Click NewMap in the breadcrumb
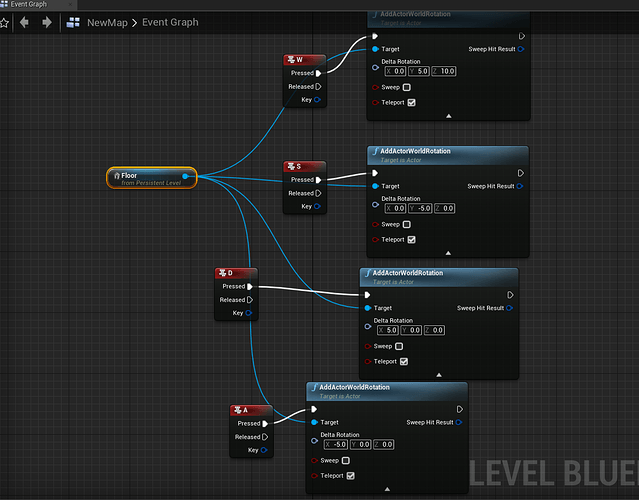The image size is (639, 500). coord(107,22)
